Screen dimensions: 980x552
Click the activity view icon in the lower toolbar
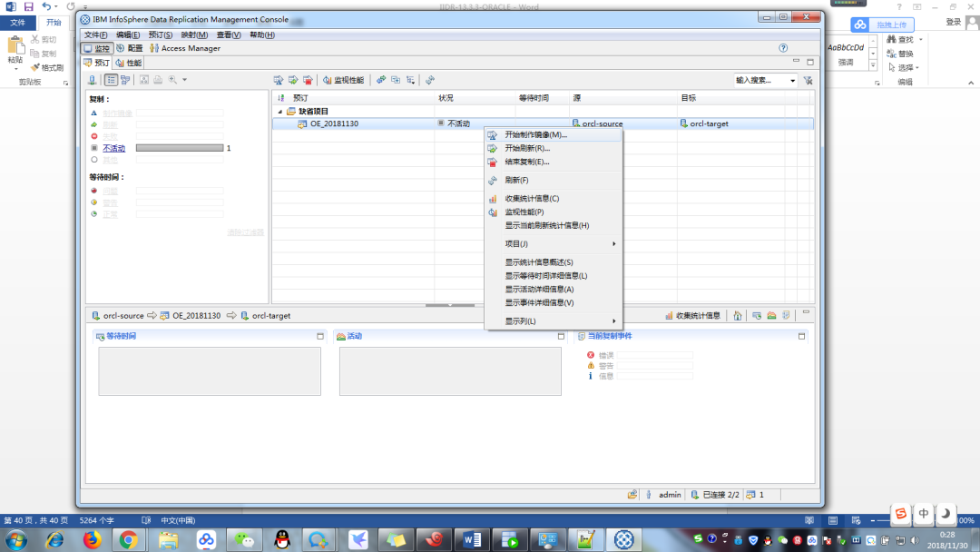tap(771, 316)
